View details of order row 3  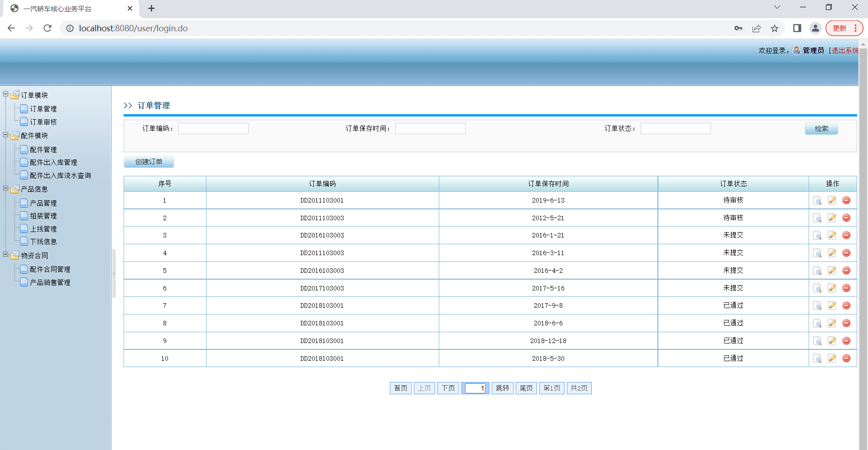(817, 236)
